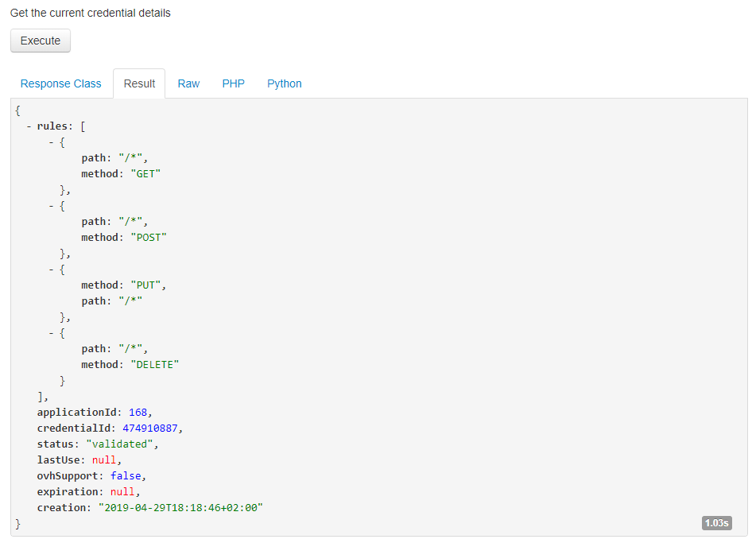This screenshot has width=756, height=539.
Task: Click the applicationId value 168
Action: tap(138, 412)
